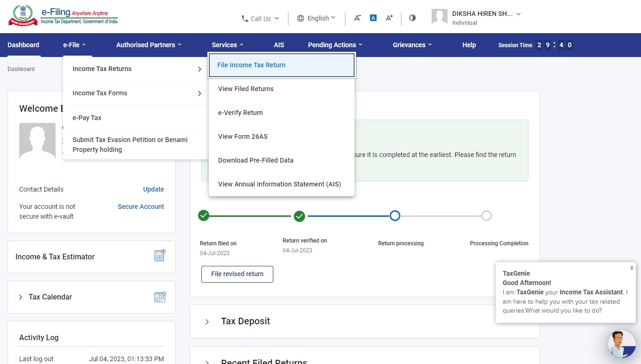641x364 pixels.
Task: Click the user profile picture thumbnail
Action: click(x=439, y=17)
